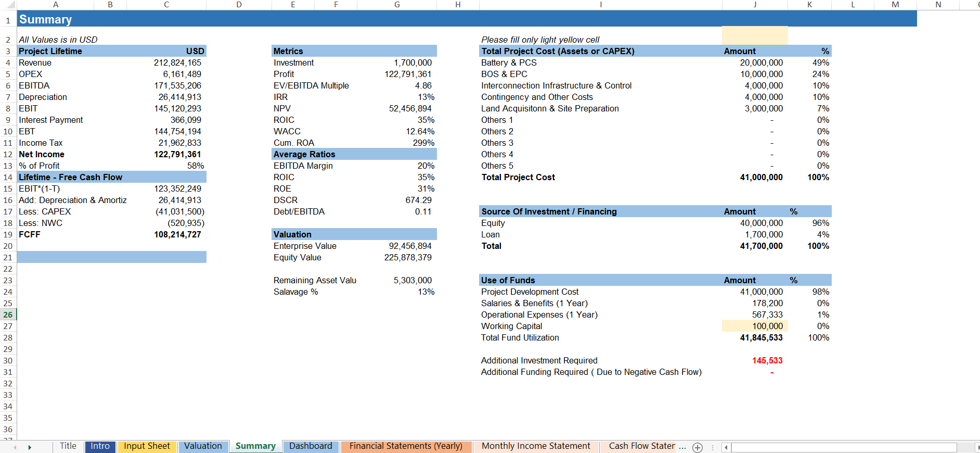Switch to the Input Sheet tab
The width and height of the screenshot is (980, 453).
tap(147, 446)
